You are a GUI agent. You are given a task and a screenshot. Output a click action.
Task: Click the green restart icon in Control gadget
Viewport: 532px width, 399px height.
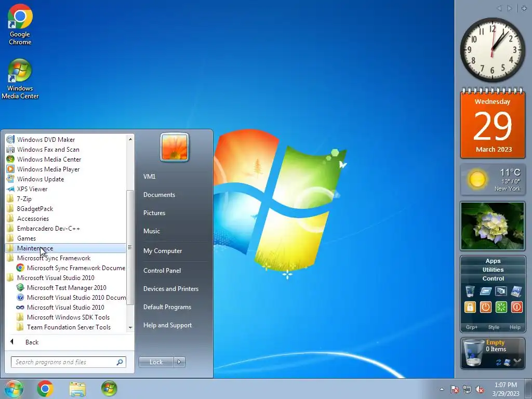[x=501, y=307]
